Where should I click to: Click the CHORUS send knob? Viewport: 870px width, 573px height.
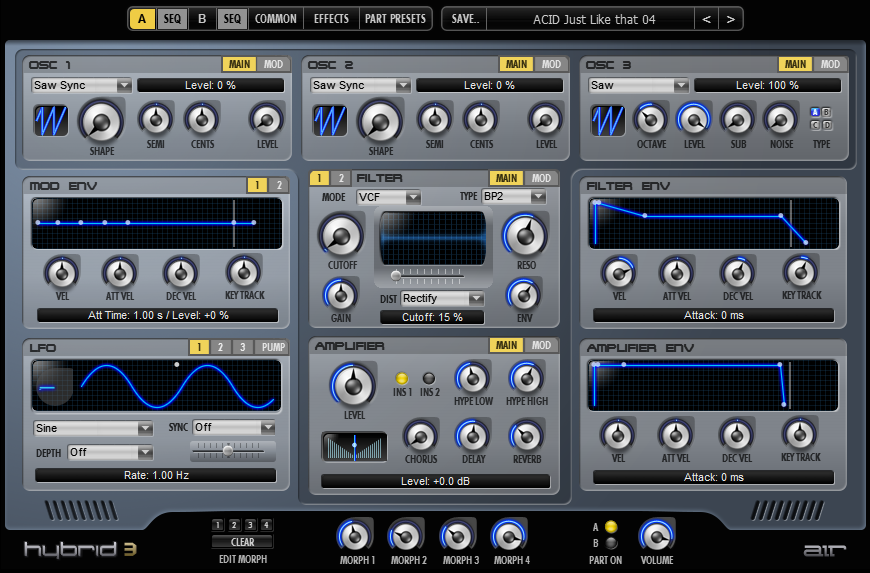click(x=421, y=437)
